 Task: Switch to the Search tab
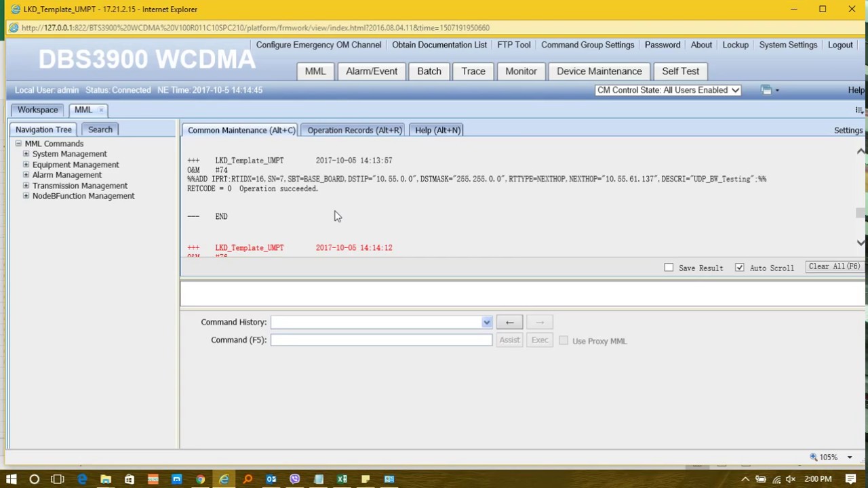point(100,129)
